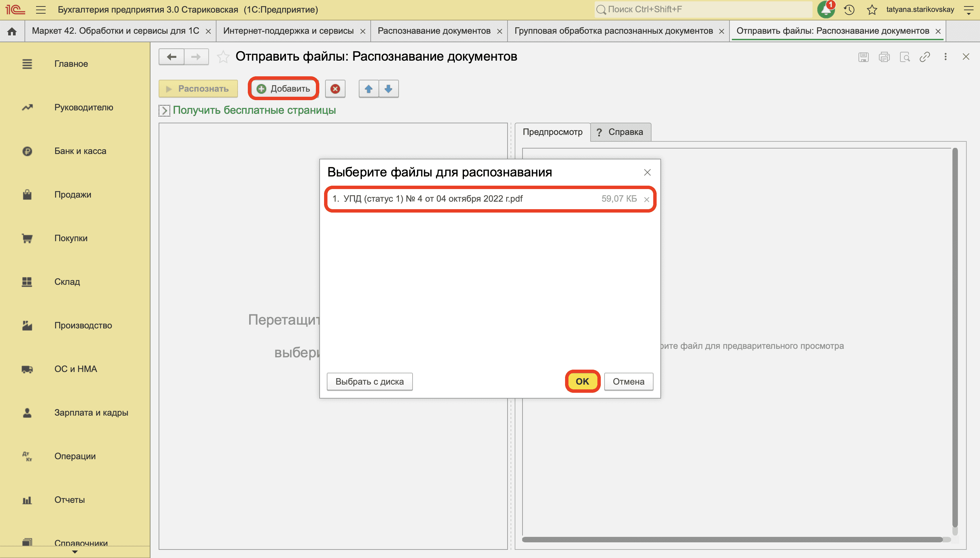Click the print preview icon
This screenshot has width=980, height=558.
coord(904,57)
